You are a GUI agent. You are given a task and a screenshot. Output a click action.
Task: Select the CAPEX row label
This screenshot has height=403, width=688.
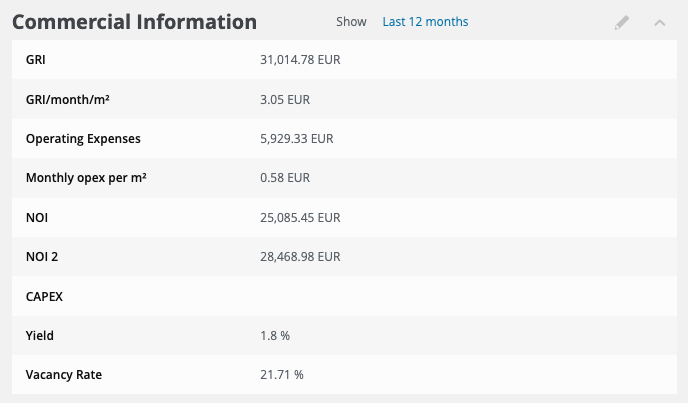45,296
